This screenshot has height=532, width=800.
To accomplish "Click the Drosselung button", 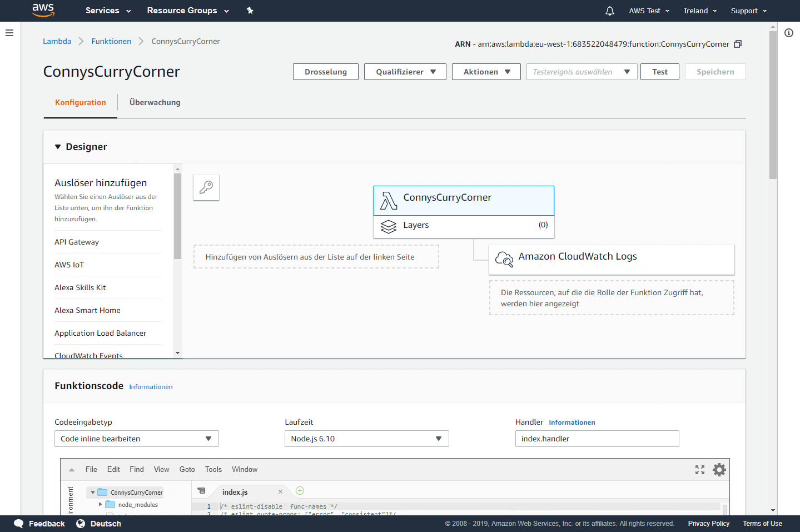I will click(326, 72).
